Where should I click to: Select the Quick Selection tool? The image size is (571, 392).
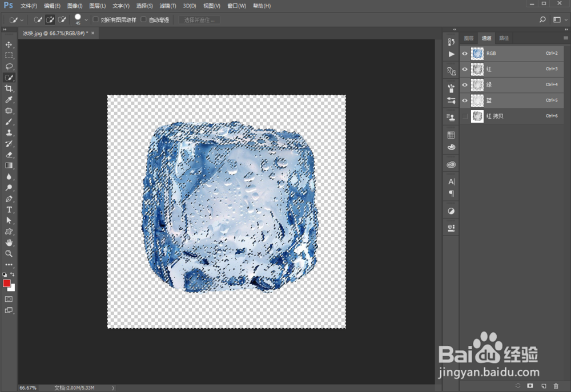9,78
